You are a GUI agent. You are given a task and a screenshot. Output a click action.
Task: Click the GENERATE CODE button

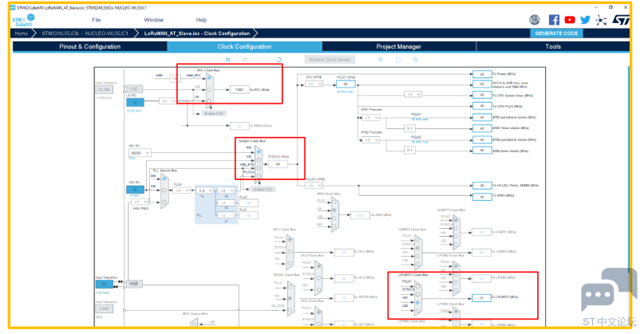click(x=556, y=33)
